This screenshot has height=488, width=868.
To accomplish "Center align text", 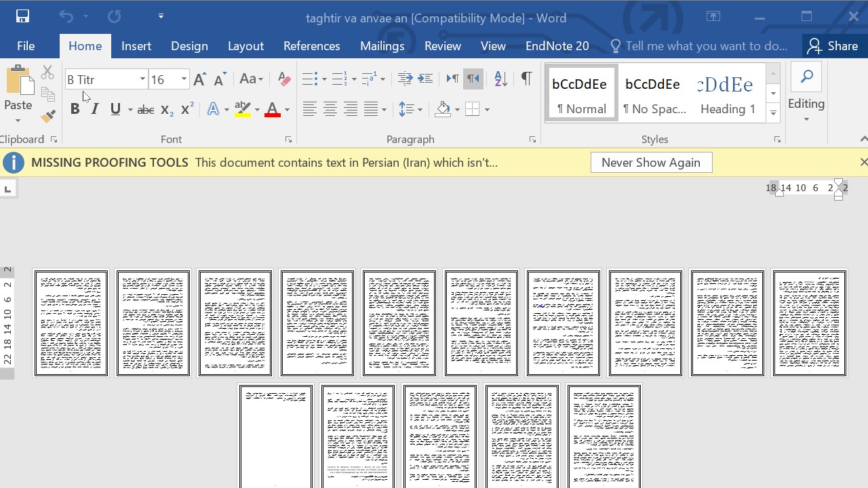I will tap(330, 110).
